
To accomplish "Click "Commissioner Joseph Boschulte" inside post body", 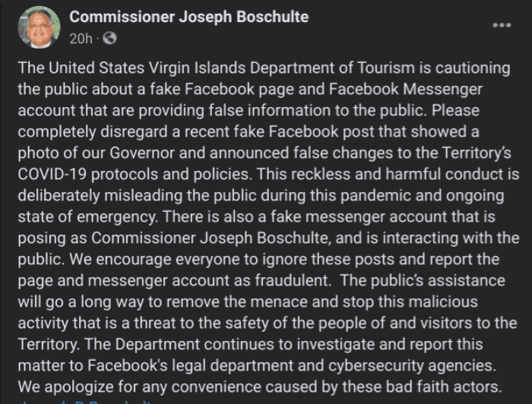I will tap(209, 238).
